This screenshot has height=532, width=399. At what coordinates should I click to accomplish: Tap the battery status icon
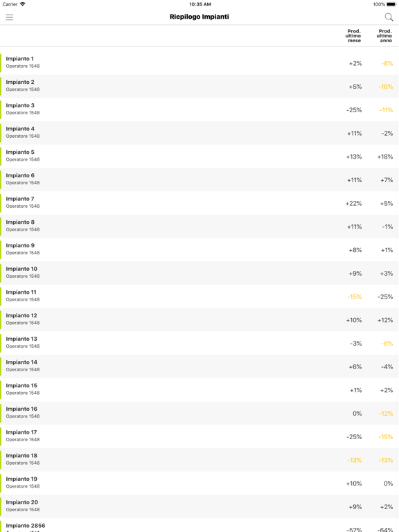[x=391, y=4]
